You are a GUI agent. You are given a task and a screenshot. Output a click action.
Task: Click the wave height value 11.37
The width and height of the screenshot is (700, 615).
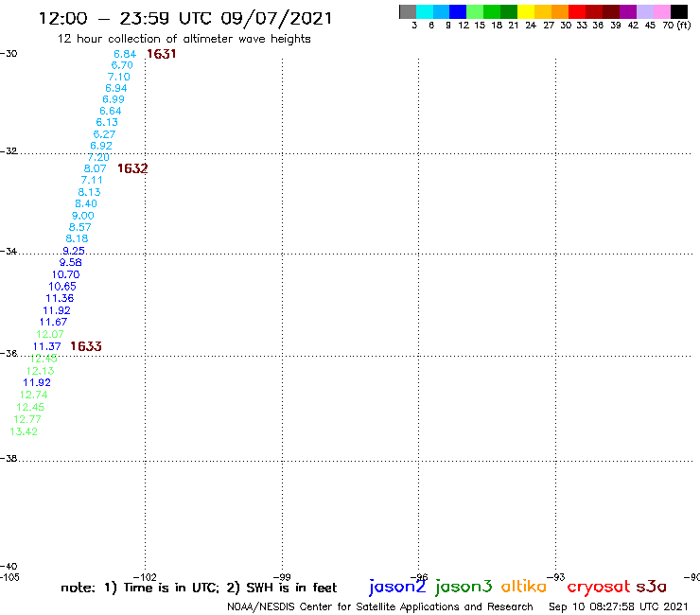(x=47, y=346)
